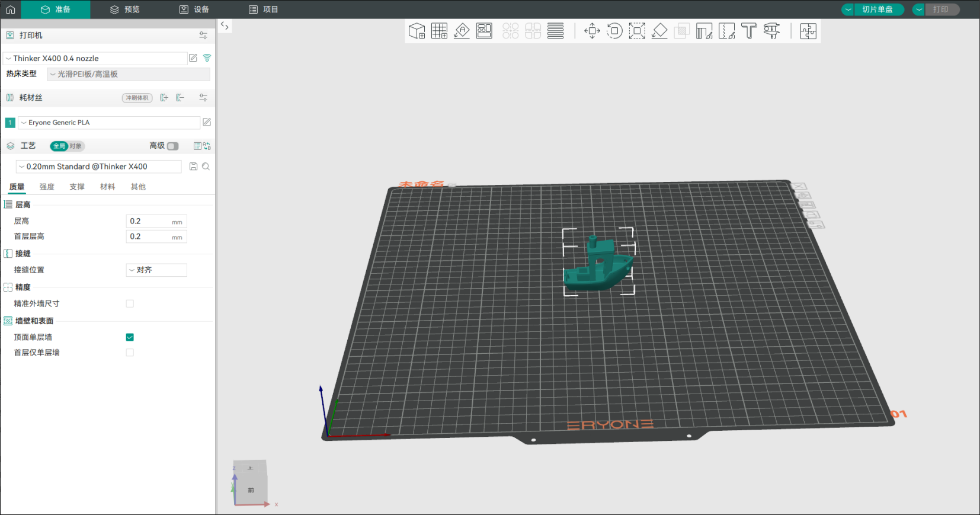Switch to the 预览 preview tab
This screenshot has width=980, height=515.
coord(125,9)
